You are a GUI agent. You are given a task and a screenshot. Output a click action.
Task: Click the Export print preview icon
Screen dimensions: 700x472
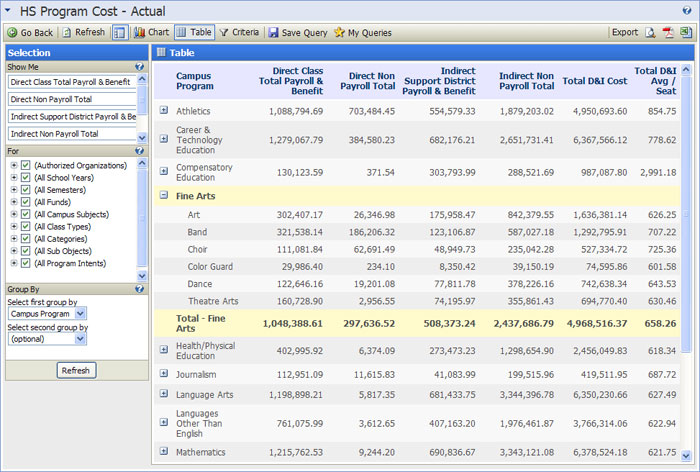point(650,33)
